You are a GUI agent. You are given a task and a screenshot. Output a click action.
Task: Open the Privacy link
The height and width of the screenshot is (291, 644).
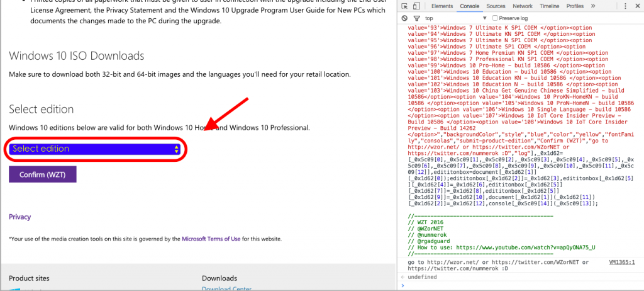(x=19, y=217)
